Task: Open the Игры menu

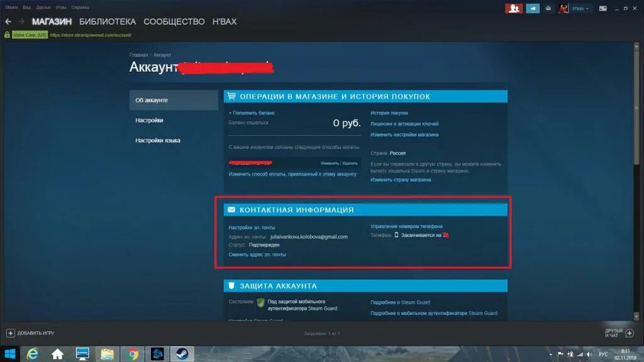Action: pyautogui.click(x=61, y=8)
